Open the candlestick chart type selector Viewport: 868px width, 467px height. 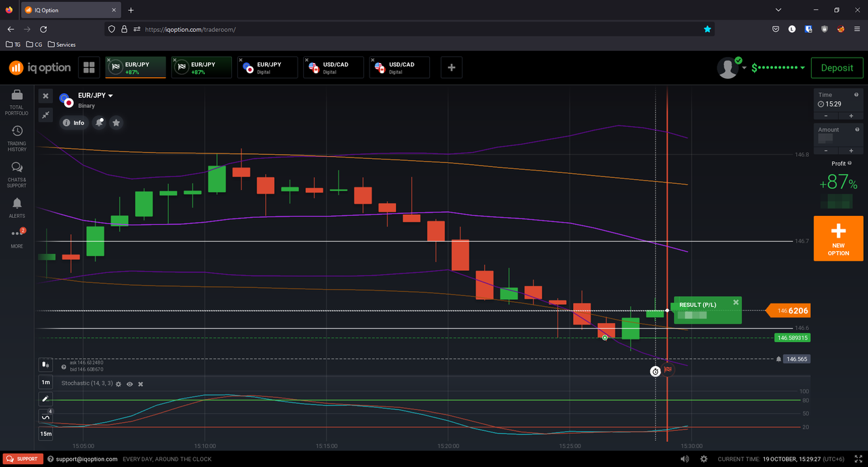coord(45,365)
